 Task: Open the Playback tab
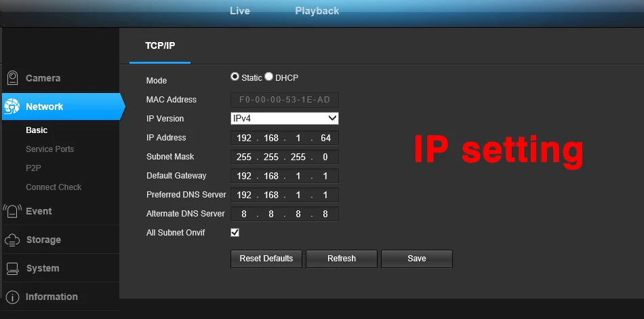point(317,11)
